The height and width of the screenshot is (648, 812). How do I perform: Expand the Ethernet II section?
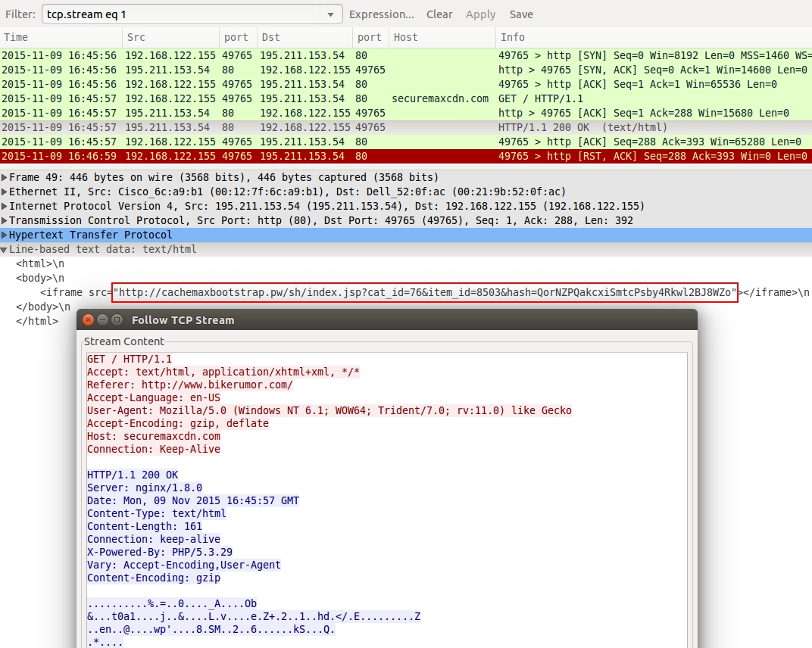click(5, 192)
